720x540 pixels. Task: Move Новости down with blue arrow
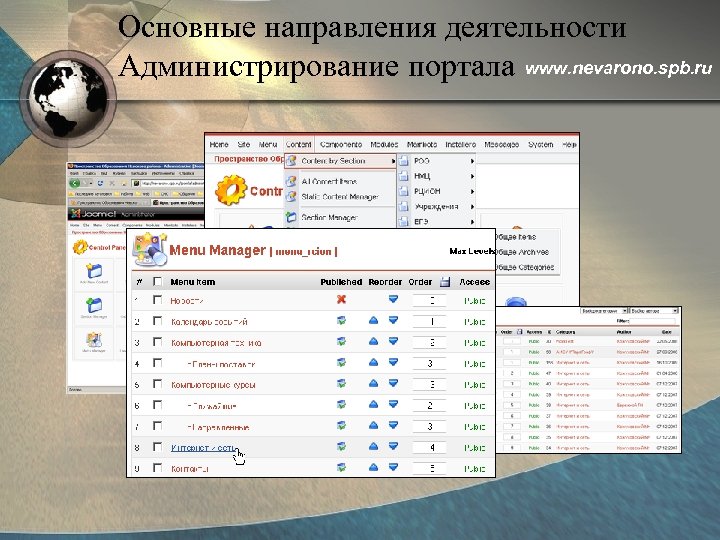tap(393, 299)
